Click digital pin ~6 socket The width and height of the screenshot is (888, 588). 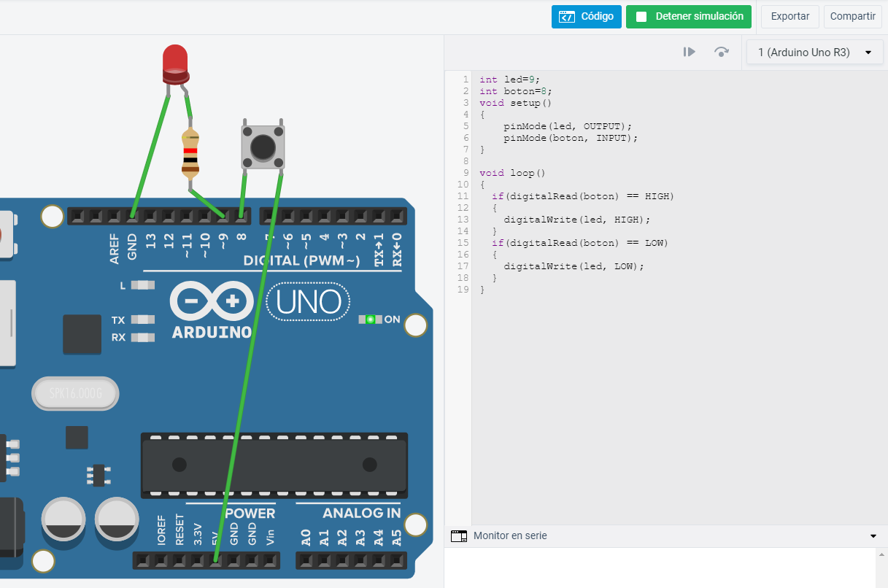point(288,216)
